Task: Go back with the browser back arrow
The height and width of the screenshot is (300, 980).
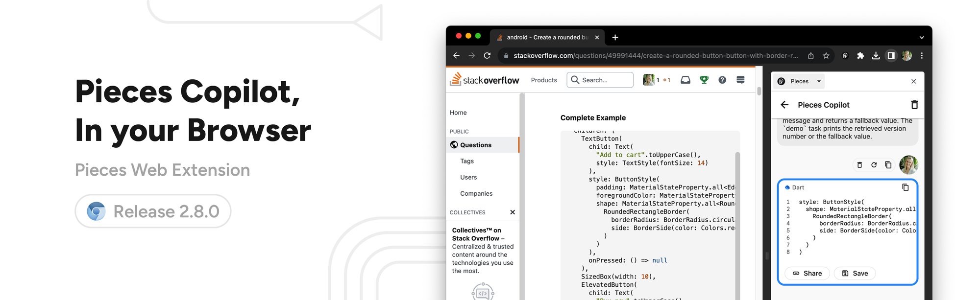Action: [456, 56]
